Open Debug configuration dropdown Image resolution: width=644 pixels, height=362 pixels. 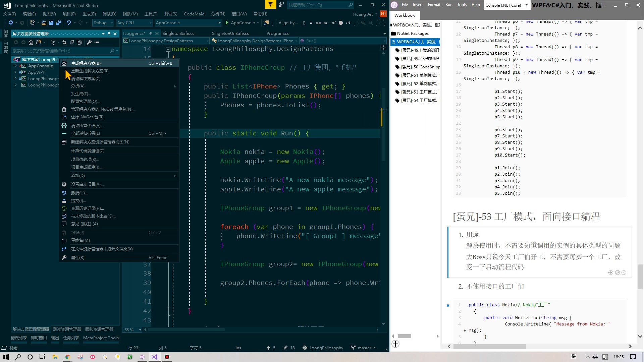pyautogui.click(x=103, y=23)
